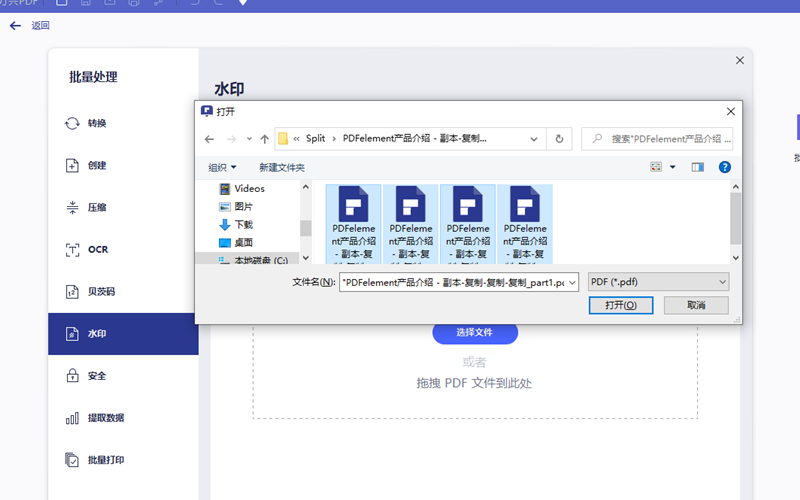Click the back arrow next to 返回
This screenshot has width=800, height=500.
(15, 26)
